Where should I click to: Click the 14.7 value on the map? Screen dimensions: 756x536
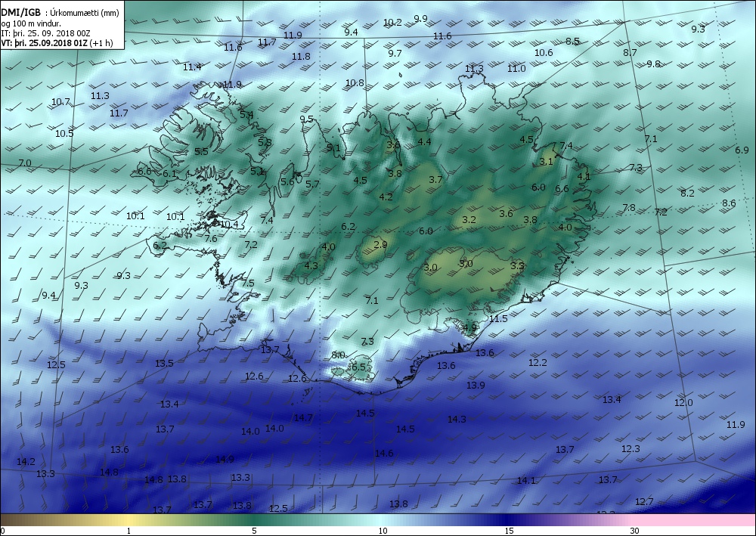pyautogui.click(x=303, y=417)
